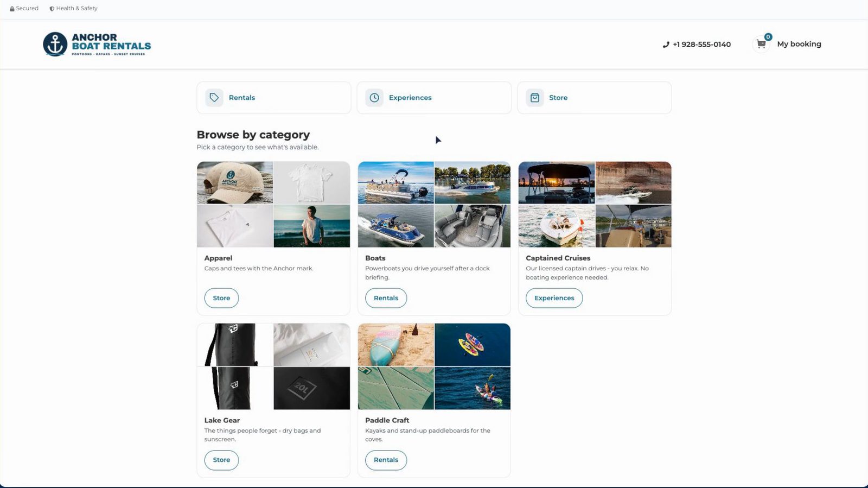Click the Boats category title

[x=375, y=258]
